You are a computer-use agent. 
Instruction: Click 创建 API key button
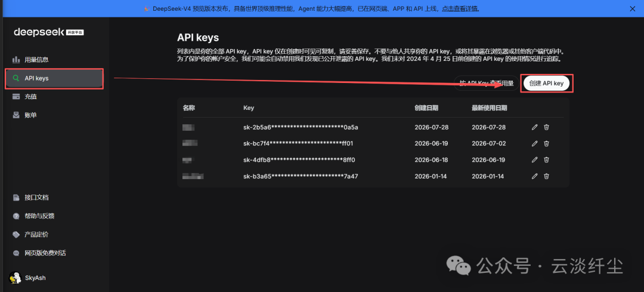point(546,83)
